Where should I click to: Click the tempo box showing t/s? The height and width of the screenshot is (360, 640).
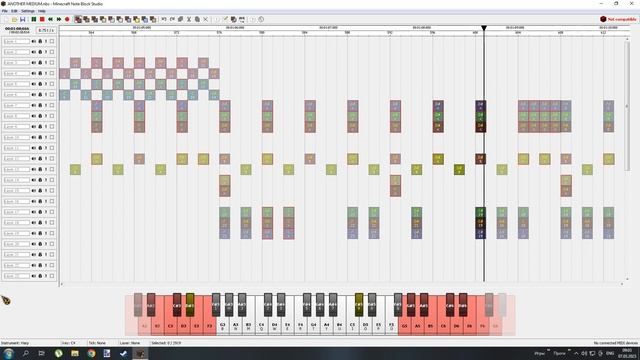point(46,30)
